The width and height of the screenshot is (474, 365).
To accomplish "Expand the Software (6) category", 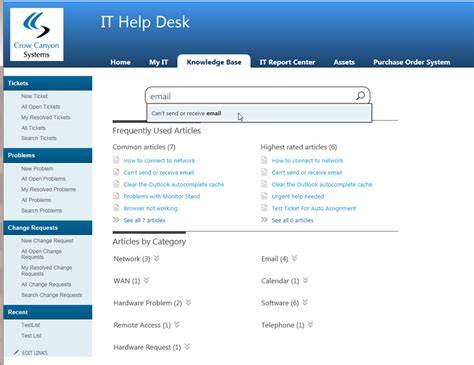I will tap(305, 302).
